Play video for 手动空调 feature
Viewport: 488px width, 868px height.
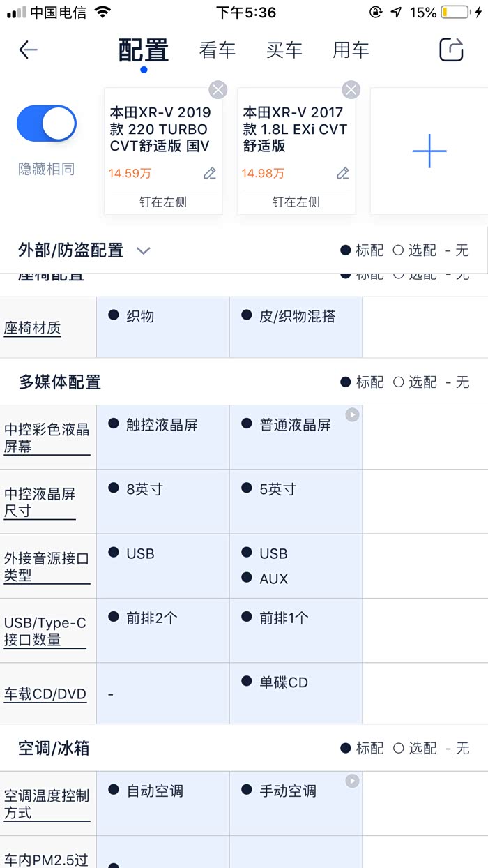(353, 781)
